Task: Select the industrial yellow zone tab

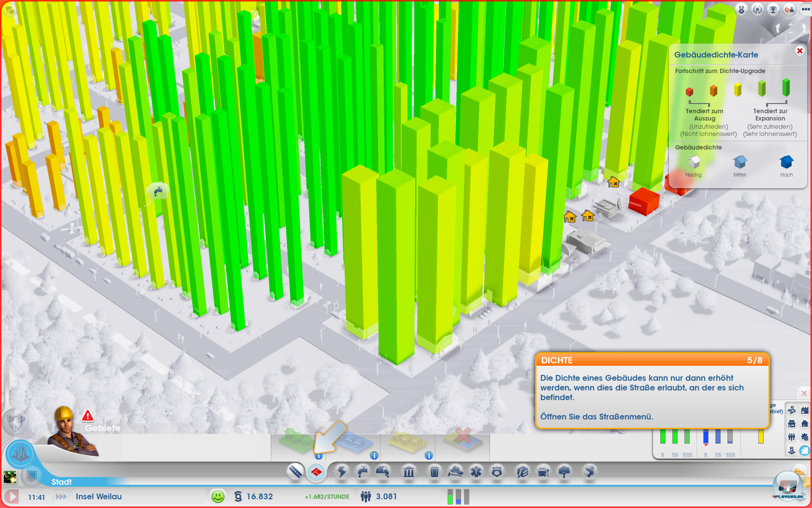Action: 407,441
